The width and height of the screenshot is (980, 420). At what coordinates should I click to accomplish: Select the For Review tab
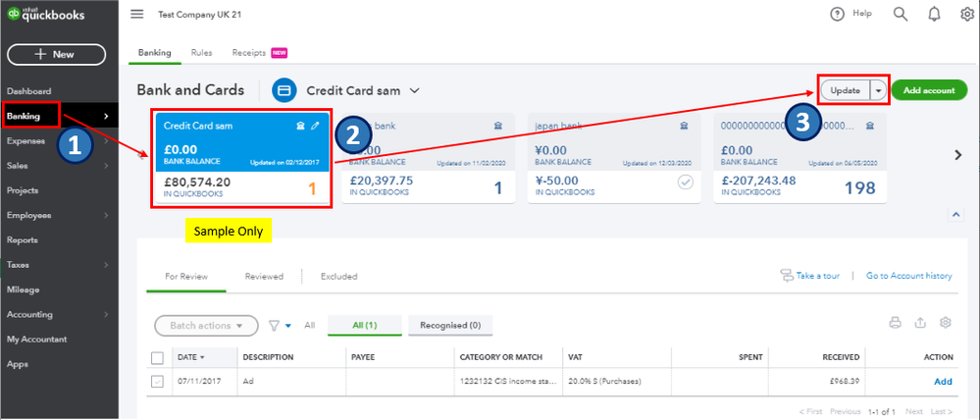(x=186, y=277)
